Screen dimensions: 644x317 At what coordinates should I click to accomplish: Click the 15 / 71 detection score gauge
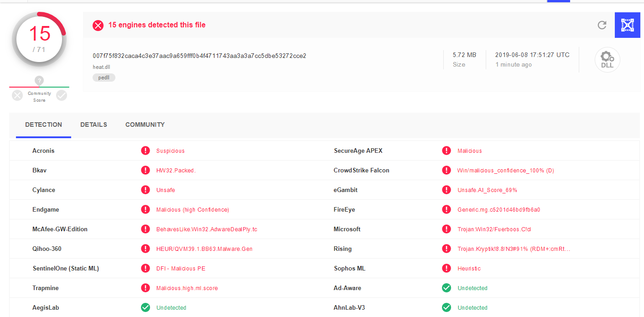(x=39, y=40)
